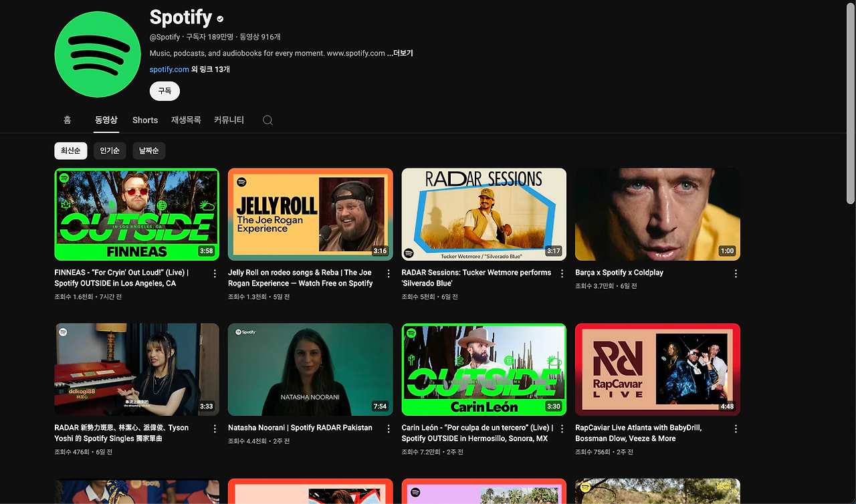Click the 조회수 476회 view count
This screenshot has width=856, height=504.
(x=72, y=452)
